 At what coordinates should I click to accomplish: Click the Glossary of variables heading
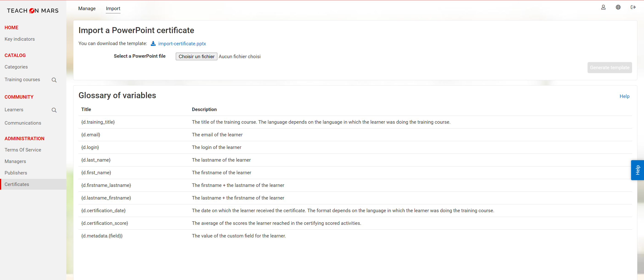[117, 95]
